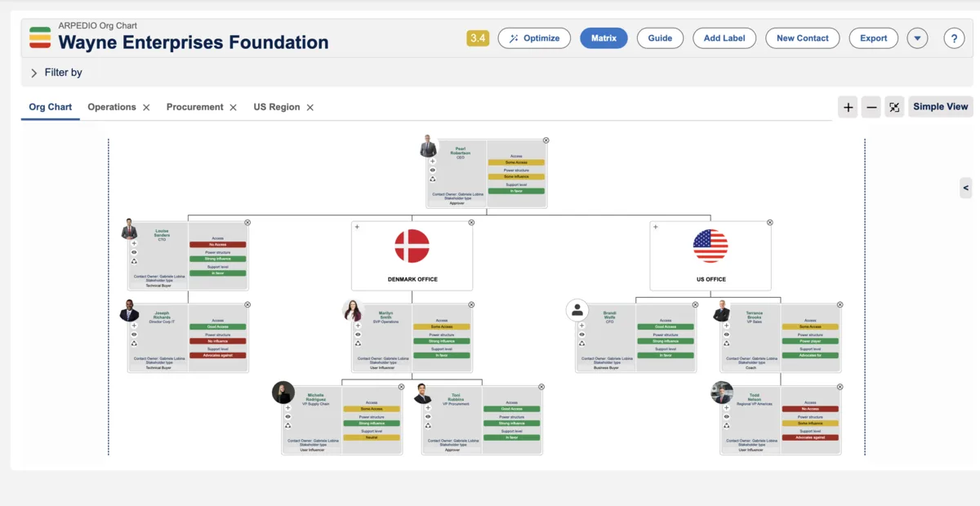Click the plus icon on Marilyn Smith's card
Image resolution: width=980 pixels, height=506 pixels.
pos(358,326)
